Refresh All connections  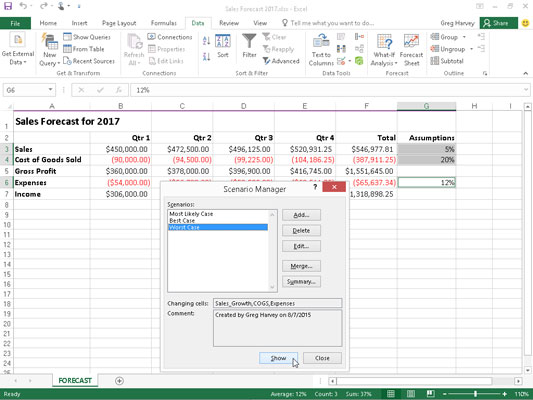(x=134, y=50)
